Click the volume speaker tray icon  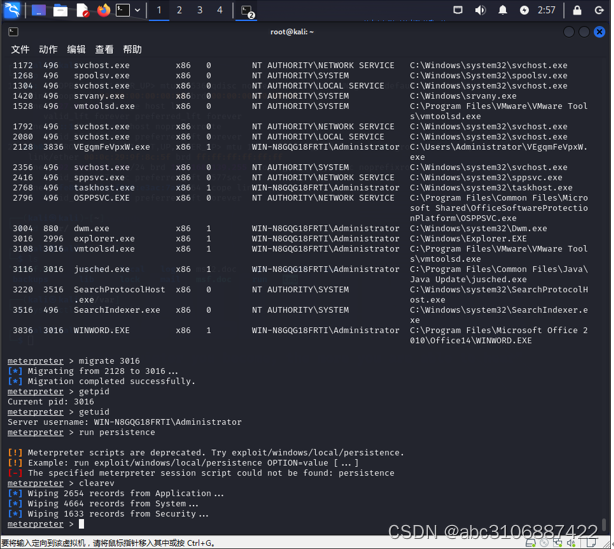click(x=480, y=10)
